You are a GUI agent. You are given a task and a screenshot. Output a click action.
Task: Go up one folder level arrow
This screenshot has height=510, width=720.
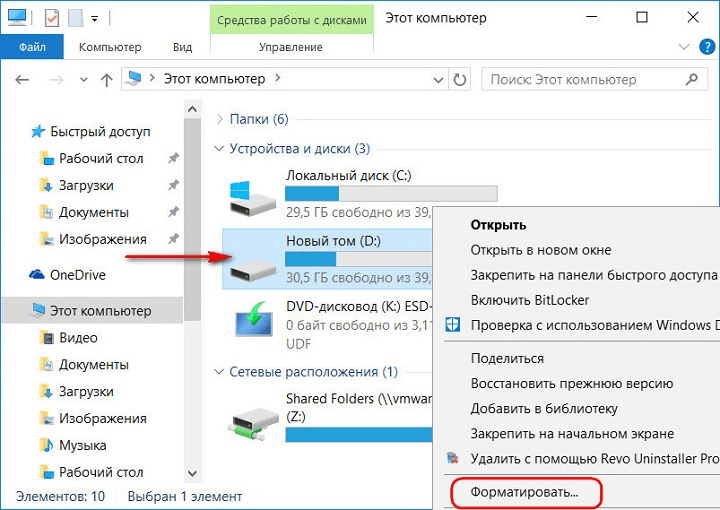(107, 80)
